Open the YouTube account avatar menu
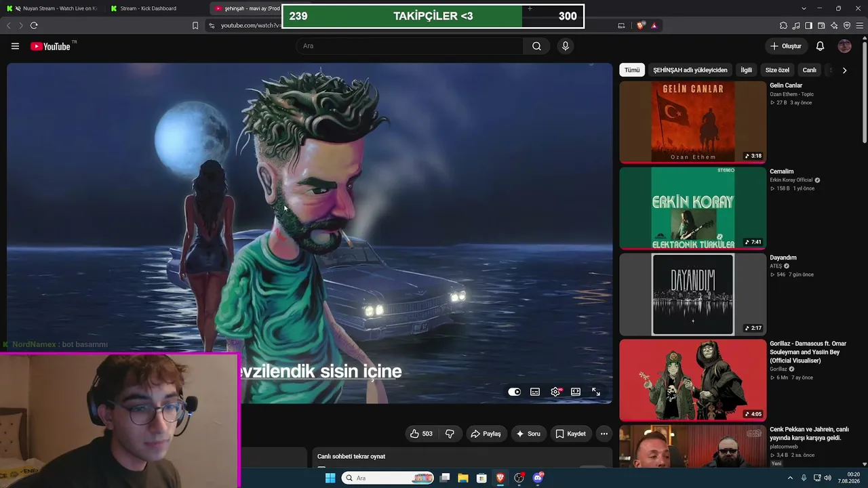Viewport: 868px width, 488px height. (x=844, y=46)
